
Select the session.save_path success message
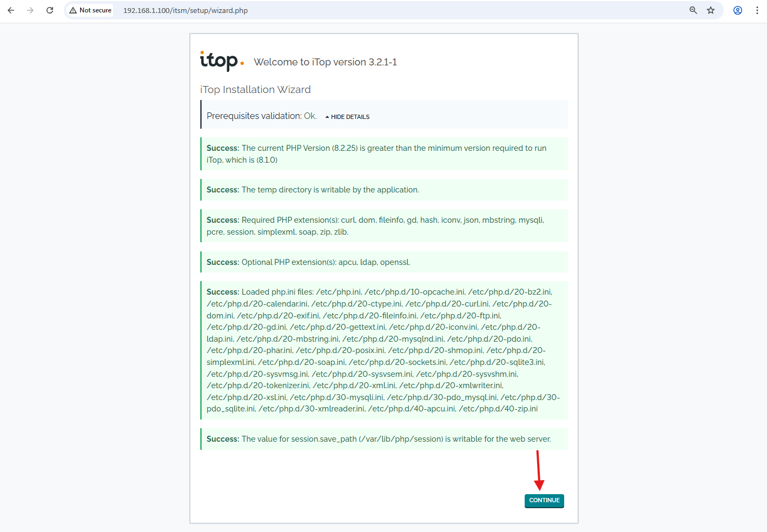tap(384, 439)
